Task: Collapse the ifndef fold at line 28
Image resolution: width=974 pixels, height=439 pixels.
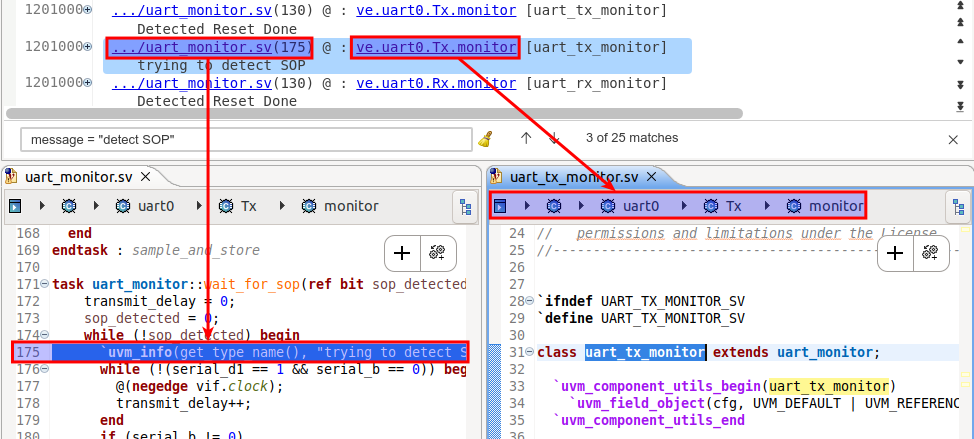Action: 529,301
